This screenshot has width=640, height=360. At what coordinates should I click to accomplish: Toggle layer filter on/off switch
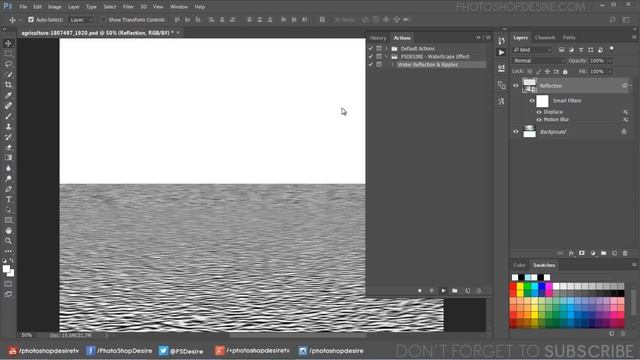pyautogui.click(x=611, y=49)
